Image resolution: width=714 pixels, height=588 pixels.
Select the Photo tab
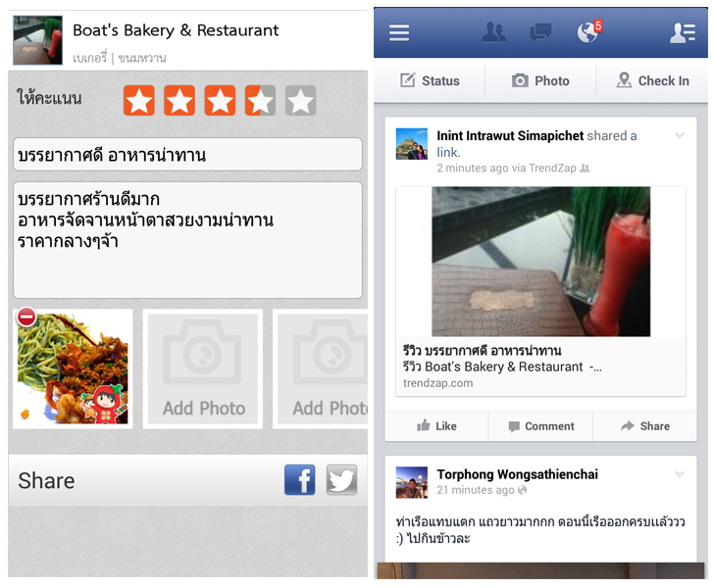(x=540, y=81)
